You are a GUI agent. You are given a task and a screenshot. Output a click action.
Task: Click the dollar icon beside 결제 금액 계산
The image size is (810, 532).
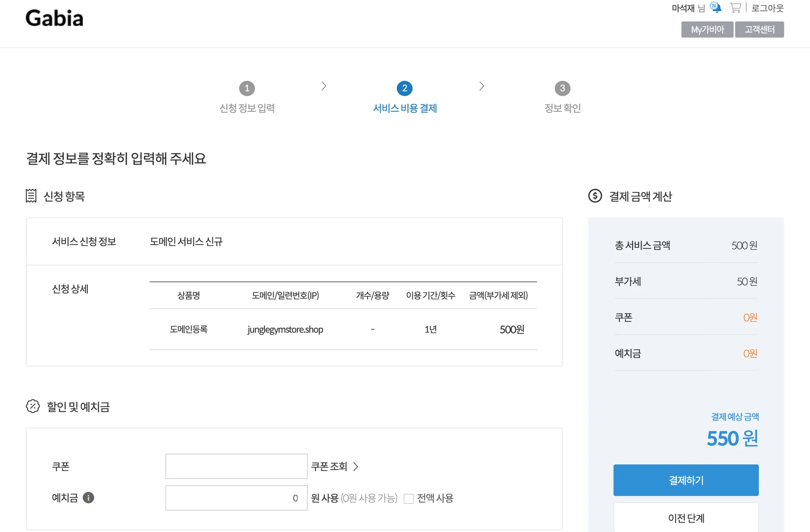click(595, 196)
